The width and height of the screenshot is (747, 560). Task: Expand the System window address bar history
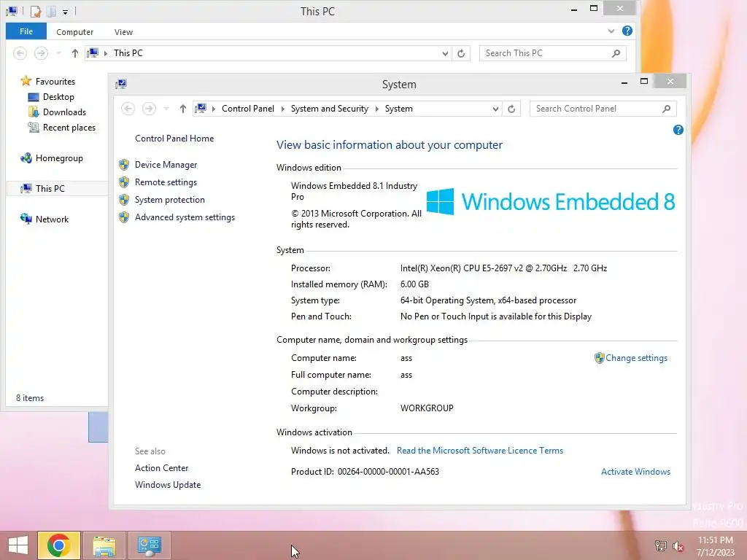coord(495,109)
